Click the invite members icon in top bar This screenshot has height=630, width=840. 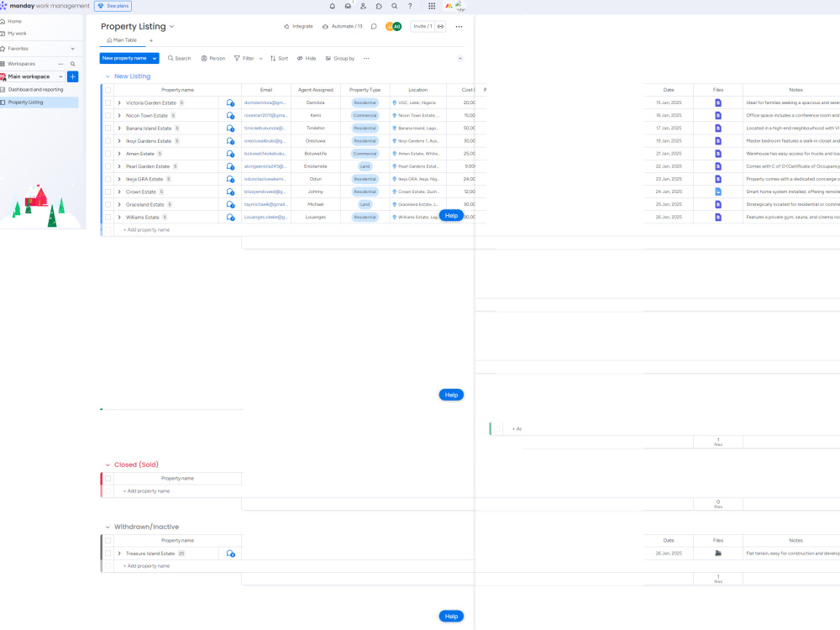tap(363, 7)
